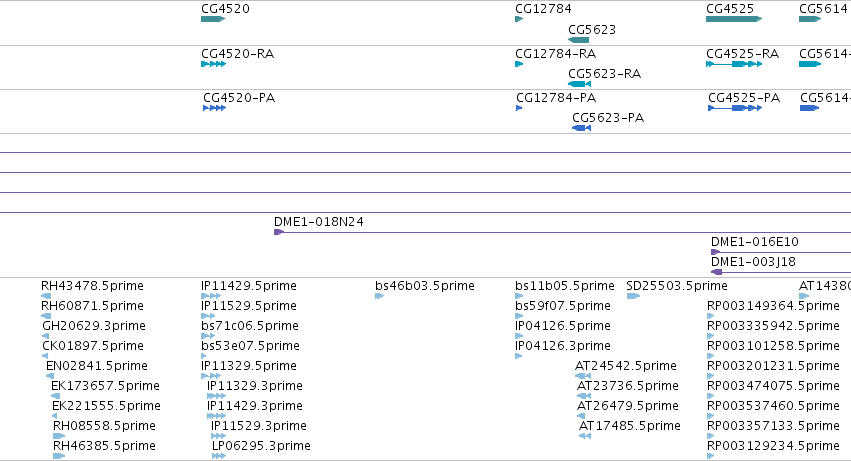Select the IP04126.3prime label
The width and height of the screenshot is (851, 461).
(563, 346)
